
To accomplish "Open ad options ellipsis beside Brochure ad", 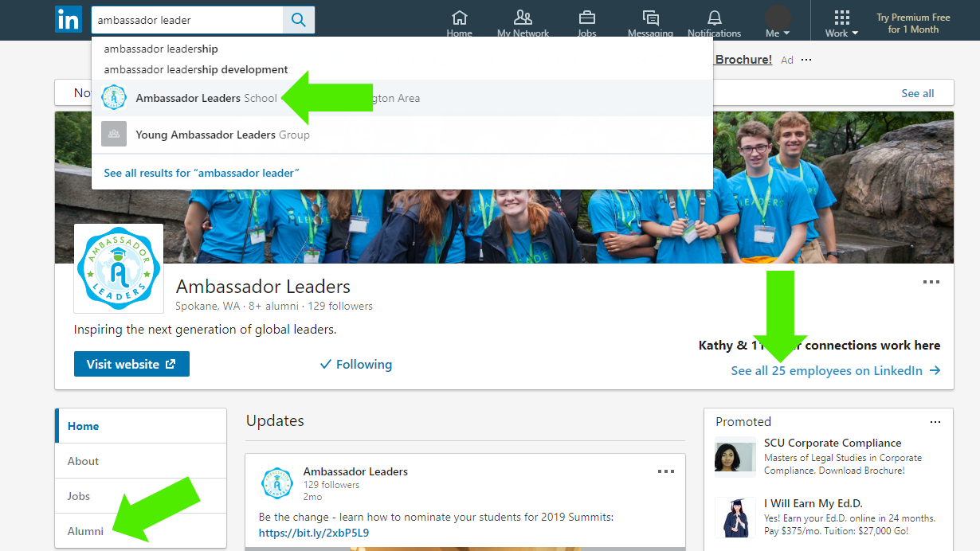I will pyautogui.click(x=806, y=60).
